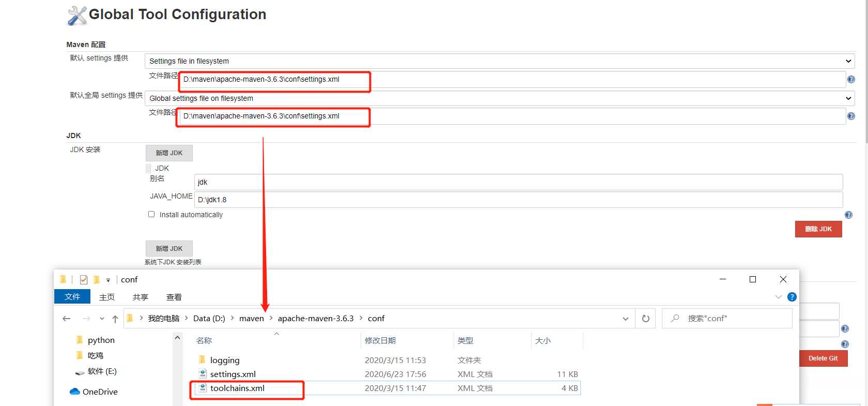
Task: Navigate to apache-maven-3.6.3 in breadcrumb
Action: [316, 319]
